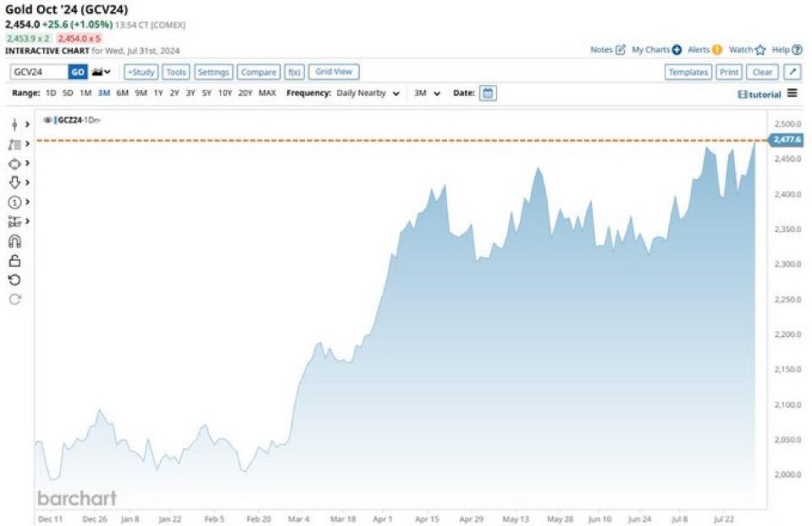Open the Date calendar picker icon
This screenshot has width=812, height=526.
pos(488,93)
